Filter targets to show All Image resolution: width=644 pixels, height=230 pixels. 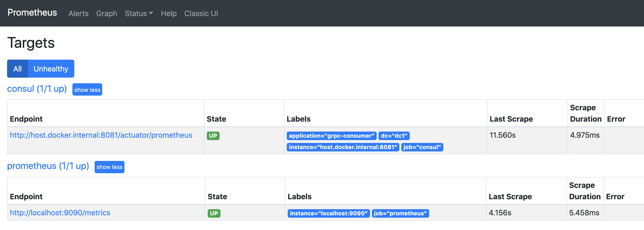tap(17, 68)
